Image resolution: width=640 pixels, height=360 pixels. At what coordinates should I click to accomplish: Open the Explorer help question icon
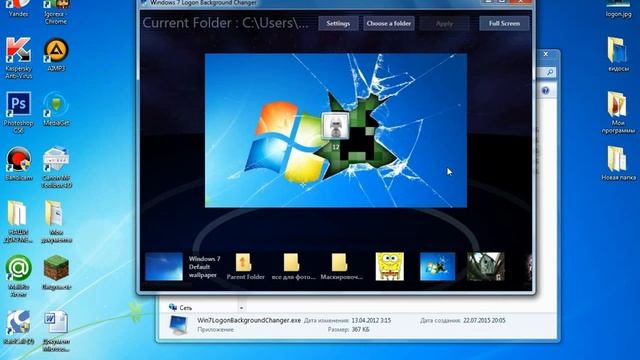pos(546,91)
